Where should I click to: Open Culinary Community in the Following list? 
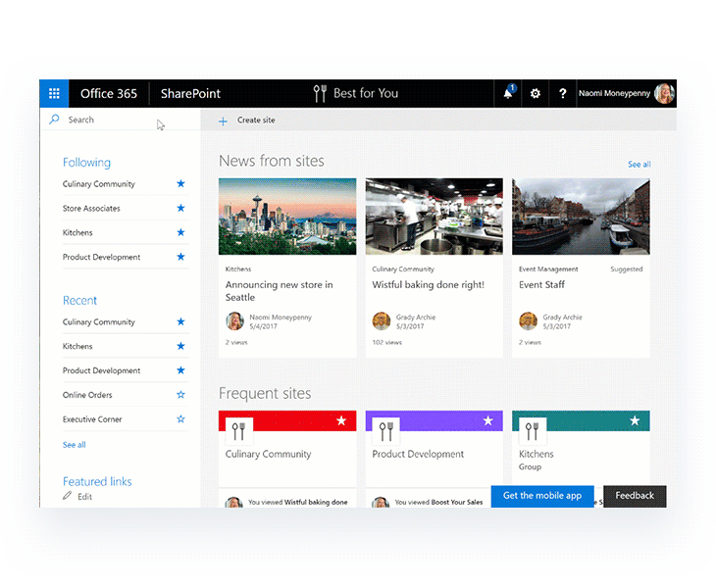(x=99, y=184)
